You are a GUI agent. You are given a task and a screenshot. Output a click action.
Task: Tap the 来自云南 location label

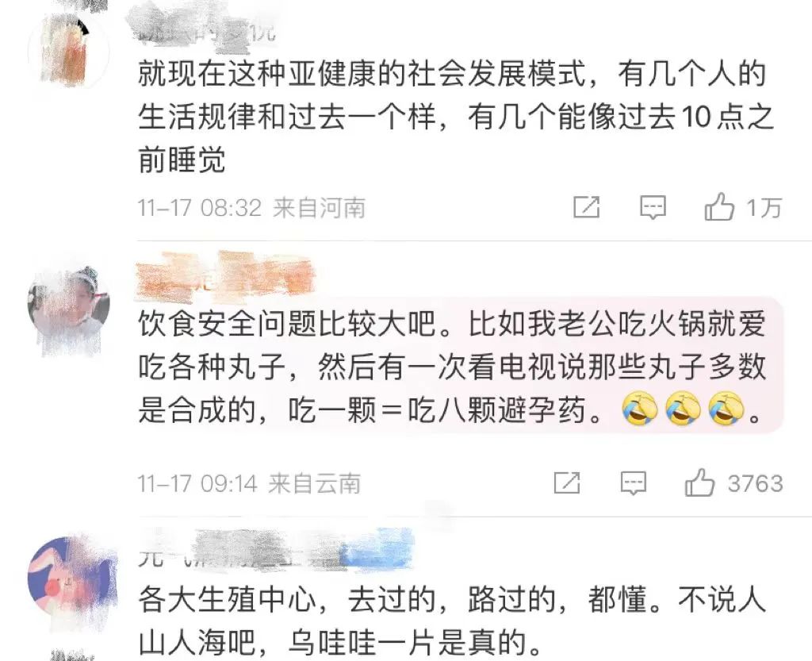[315, 483]
